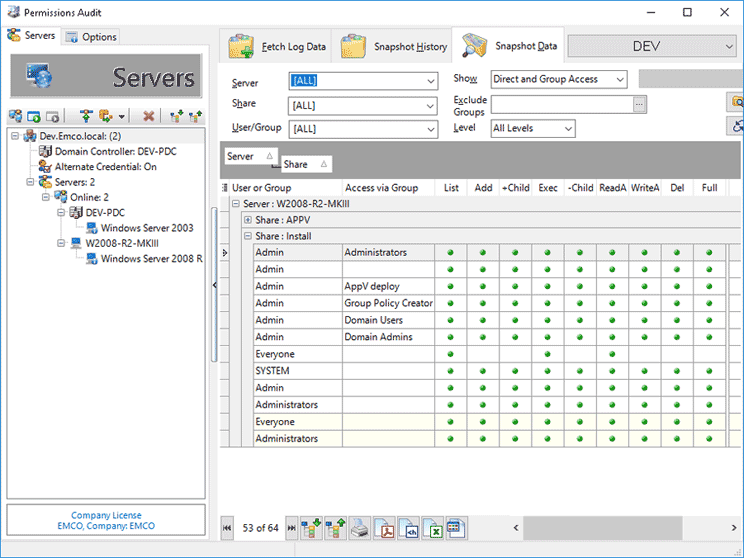
Task: Collapse the Share : Install group row
Action: (x=248, y=237)
